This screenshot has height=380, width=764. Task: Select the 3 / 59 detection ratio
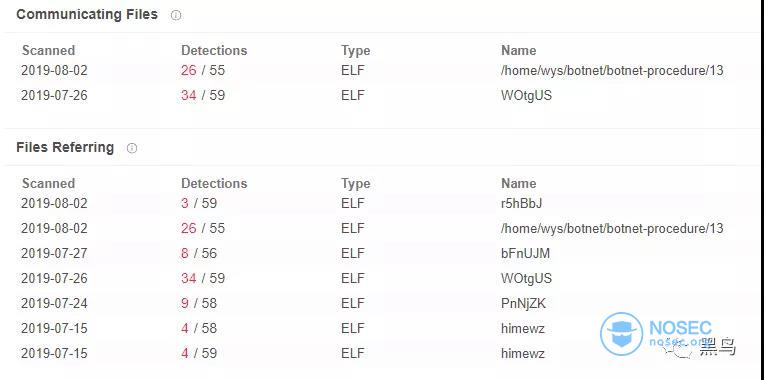coord(199,203)
